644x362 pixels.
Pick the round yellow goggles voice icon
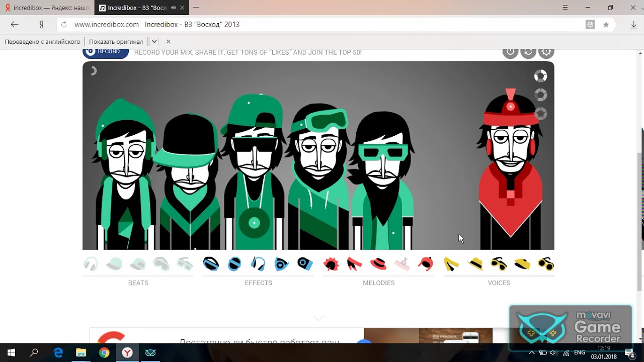[x=546, y=263]
